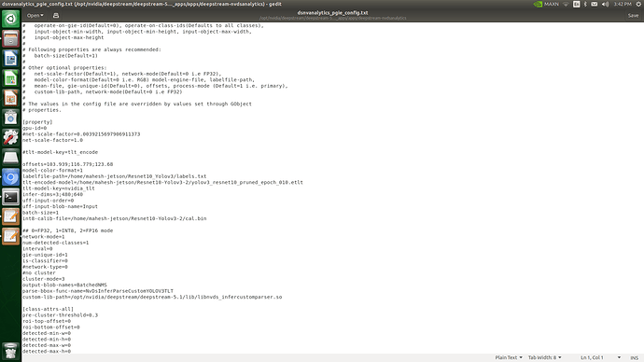The image size is (644, 362).
Task: Click the num-detected-classes=1 line
Action: (55, 243)
